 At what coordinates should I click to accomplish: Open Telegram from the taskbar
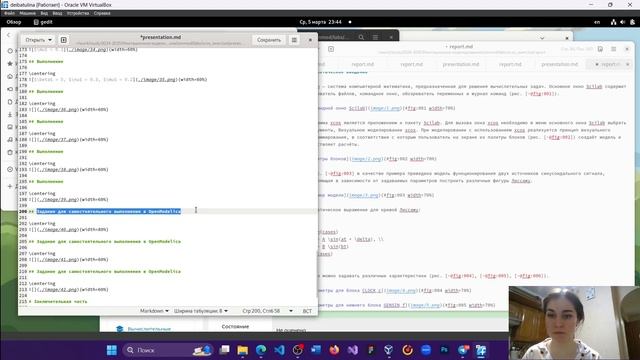[463, 350]
